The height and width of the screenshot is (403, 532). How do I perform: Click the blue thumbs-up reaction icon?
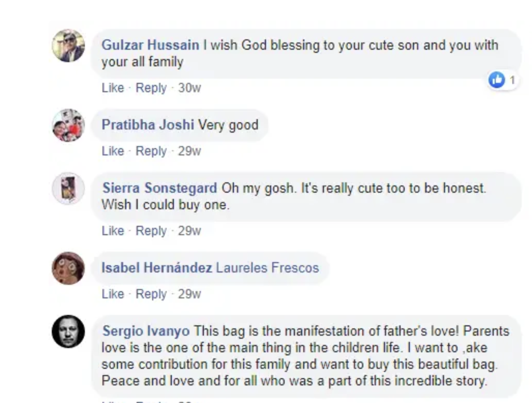497,80
